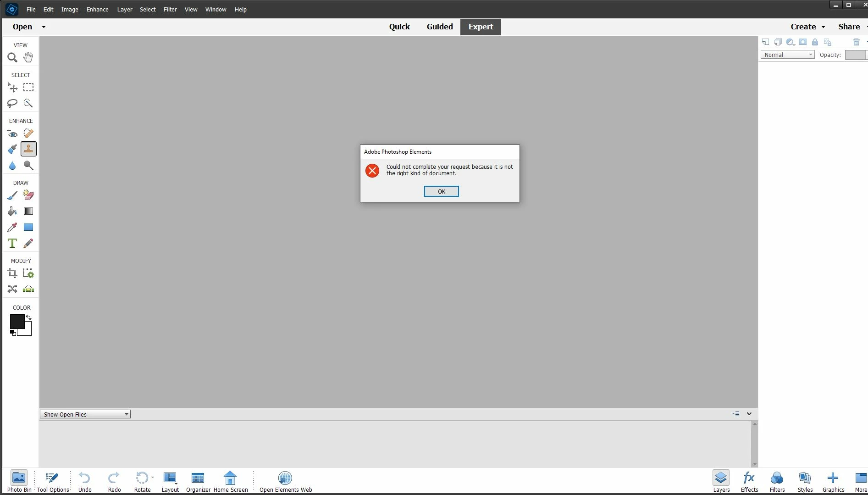Switch to Quick edit mode
The width and height of the screenshot is (868, 495).
399,27
